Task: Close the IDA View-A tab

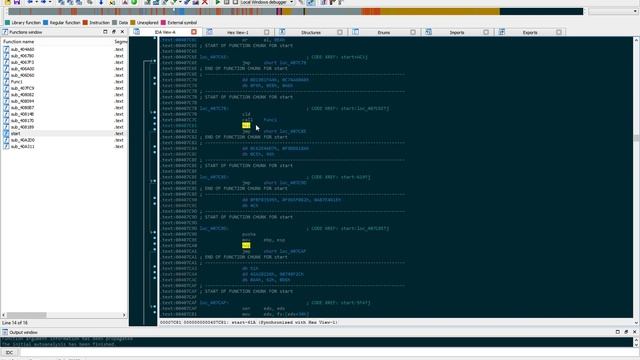Action: [x=194, y=32]
